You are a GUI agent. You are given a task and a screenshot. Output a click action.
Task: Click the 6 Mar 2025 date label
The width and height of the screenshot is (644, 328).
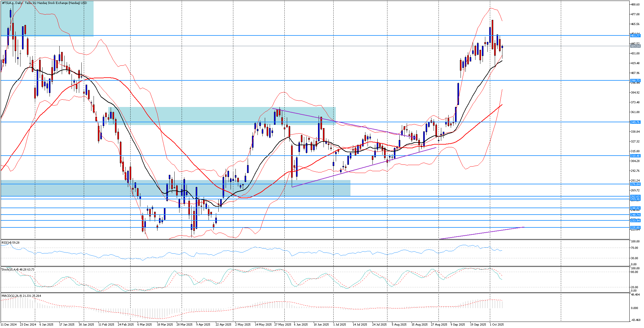[145, 325]
